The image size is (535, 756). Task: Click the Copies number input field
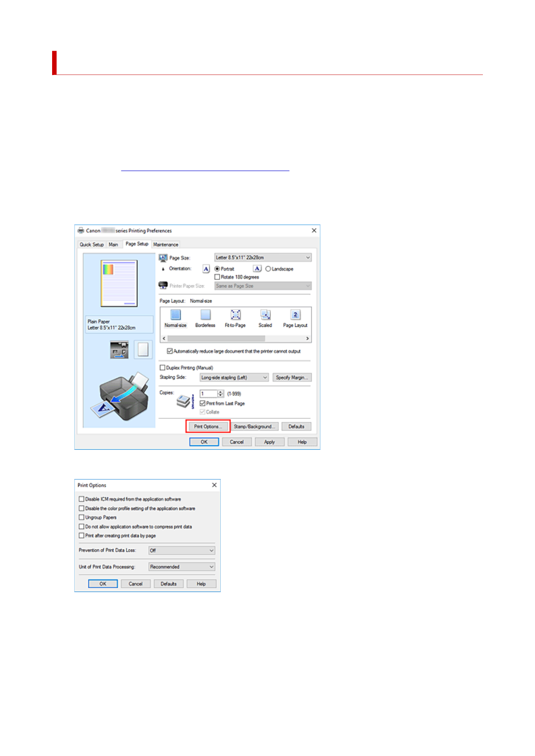(209, 394)
